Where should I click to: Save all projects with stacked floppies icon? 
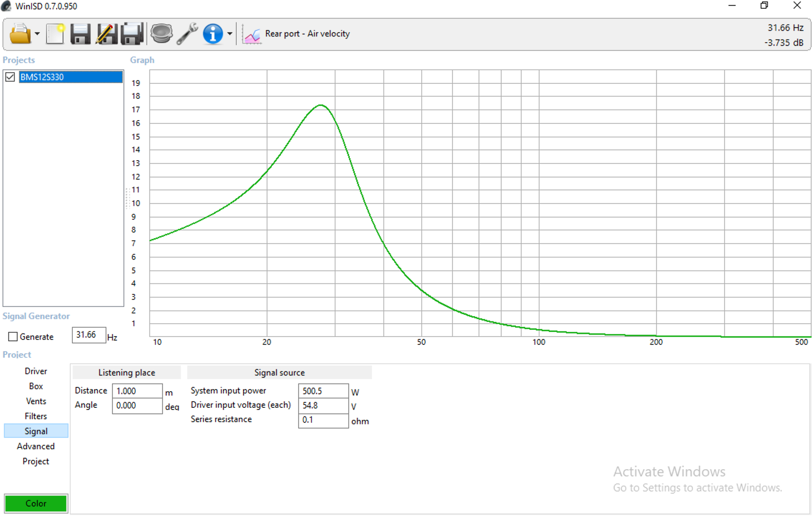click(132, 34)
